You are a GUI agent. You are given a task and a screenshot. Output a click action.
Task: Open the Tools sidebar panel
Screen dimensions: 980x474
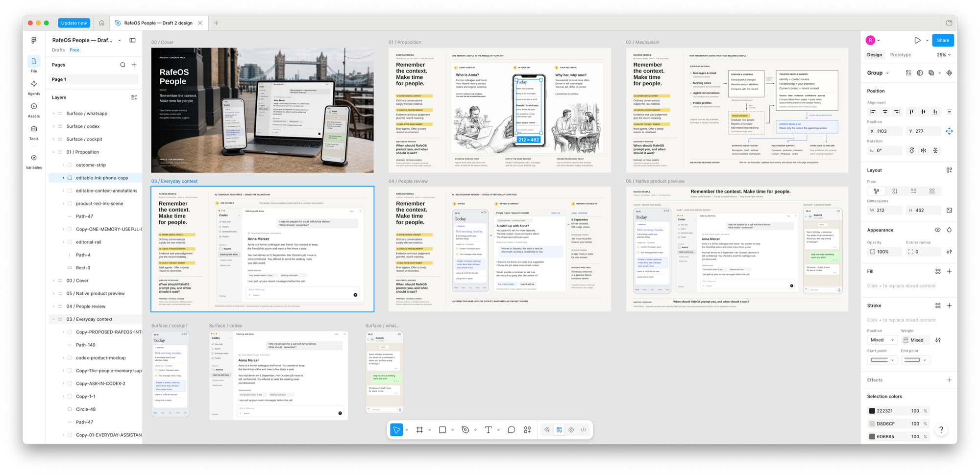point(34,132)
